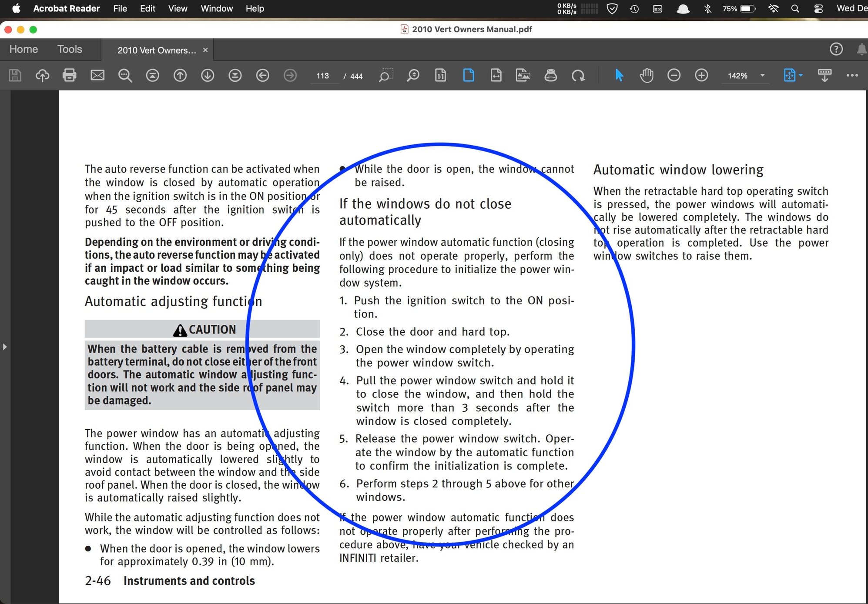This screenshot has width=868, height=604.
Task: Open the View menu
Action: click(178, 9)
